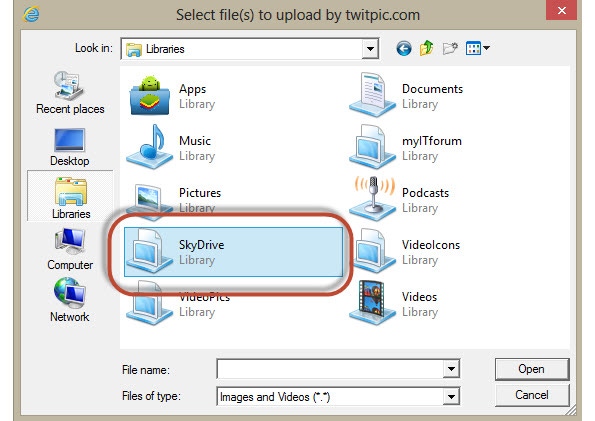The image size is (595, 421).
Task: Click the Music label text
Action: [x=195, y=141]
